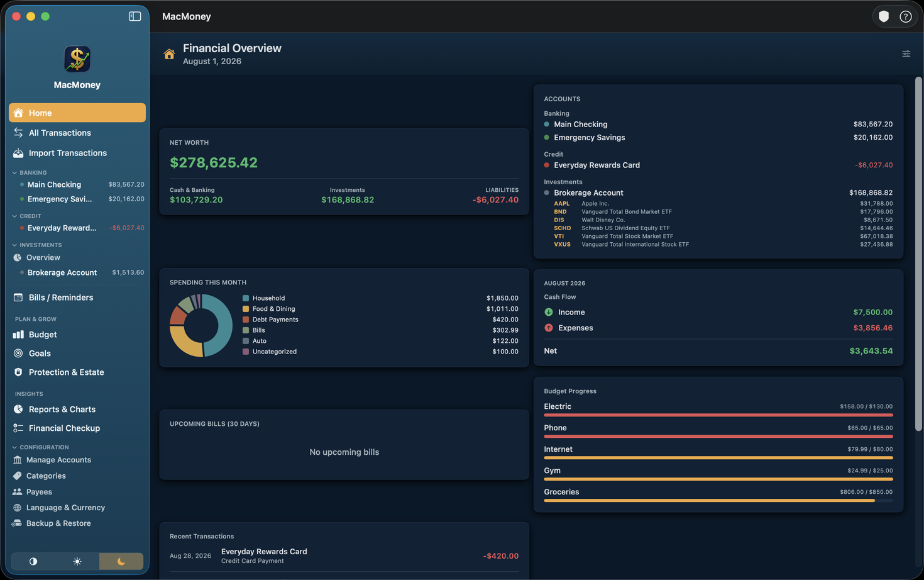Click the Food & Dining color swatch

click(246, 309)
